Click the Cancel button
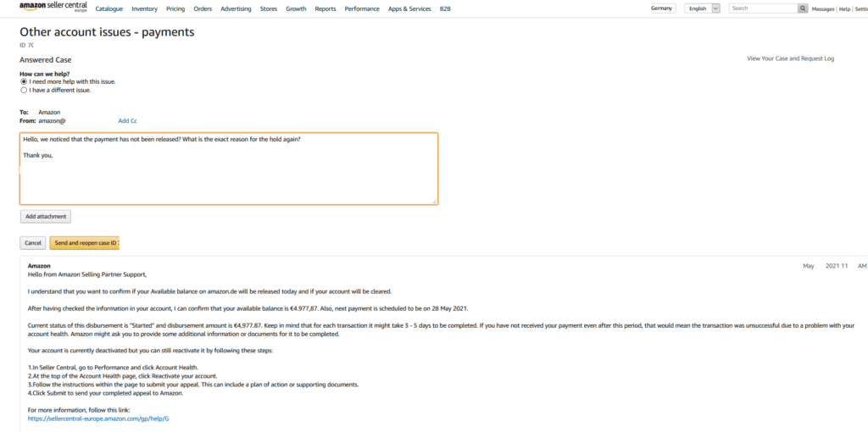This screenshot has height=432, width=868. coord(33,243)
